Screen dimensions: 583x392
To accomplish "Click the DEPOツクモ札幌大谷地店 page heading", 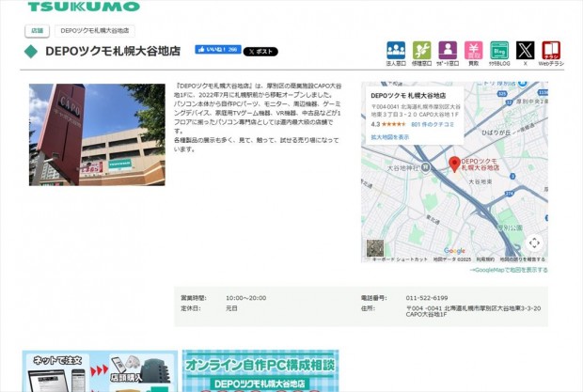I will tap(113, 51).
